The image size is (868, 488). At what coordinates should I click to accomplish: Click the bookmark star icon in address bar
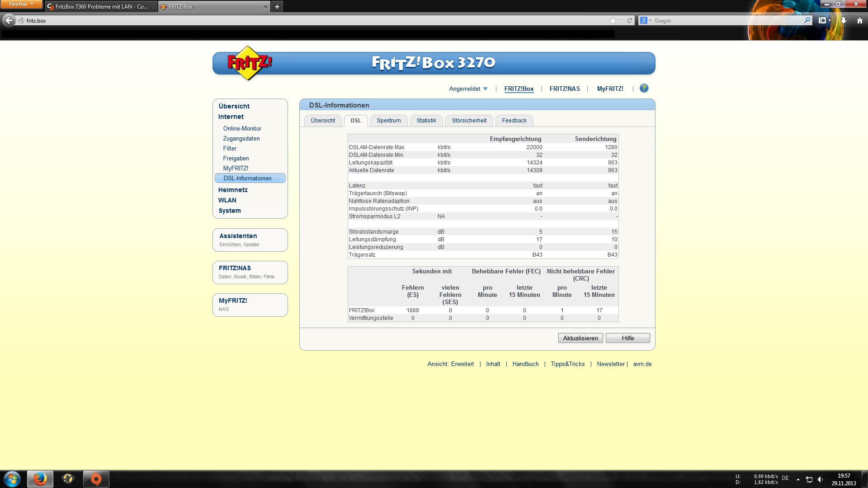613,20
